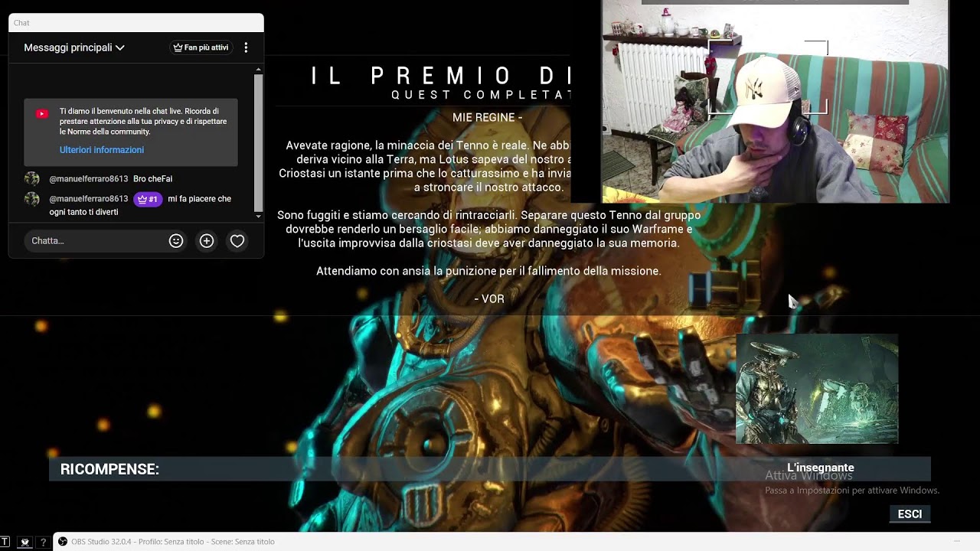Click the ESCI button

pos(910,514)
